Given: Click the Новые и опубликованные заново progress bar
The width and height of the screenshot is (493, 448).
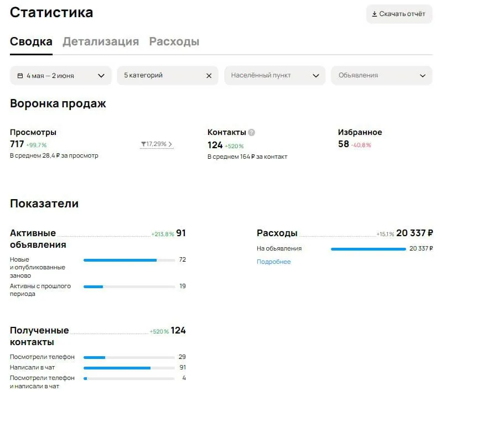Looking at the screenshot, I should tap(129, 260).
